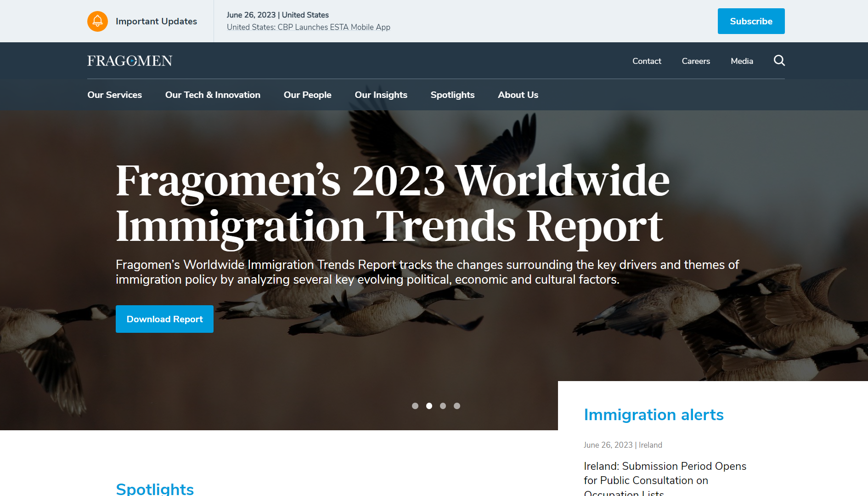Click the Immigration alerts heading
This screenshot has height=496, width=868.
(x=654, y=415)
